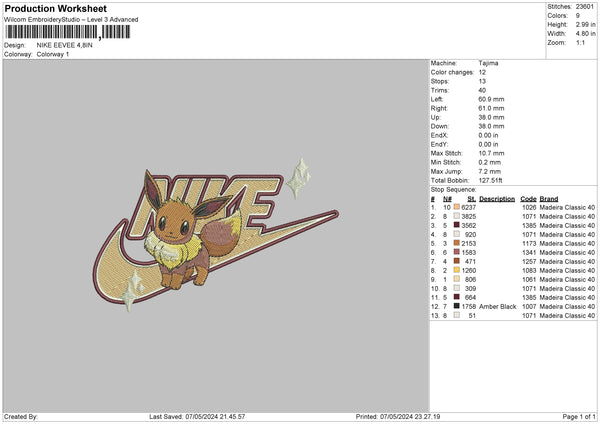
Task: Click the Created By label
Action: click(x=21, y=417)
